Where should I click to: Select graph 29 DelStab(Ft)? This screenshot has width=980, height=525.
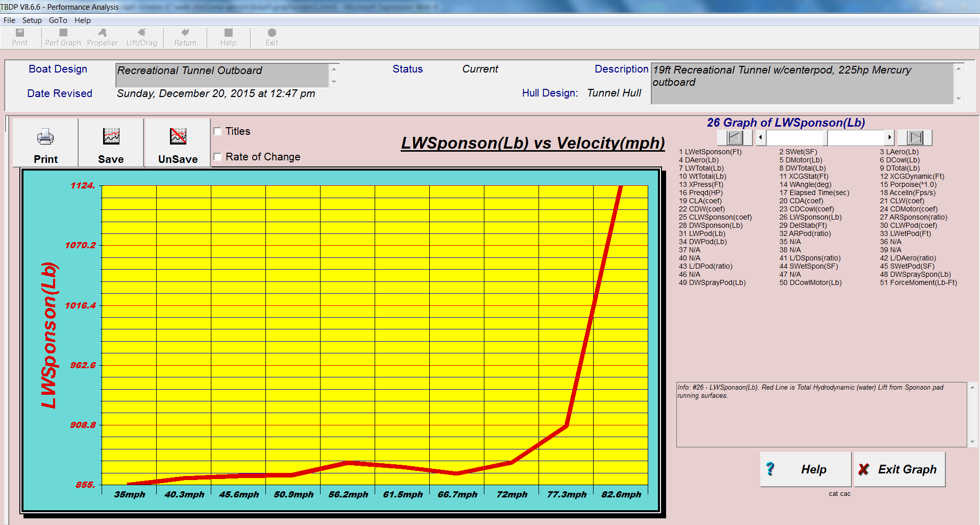803,225
